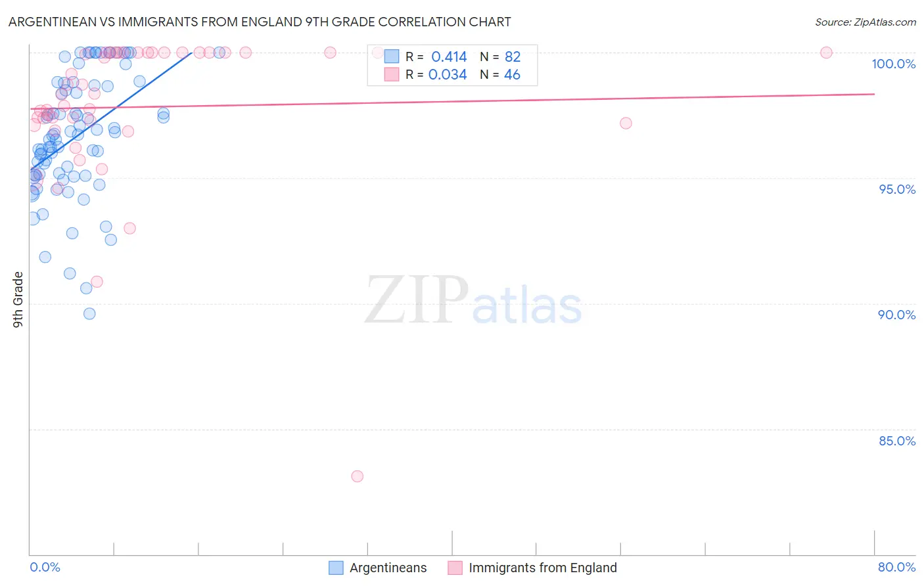
Task: Click the R = 0.414 correlation value
Action: pyautogui.click(x=436, y=56)
